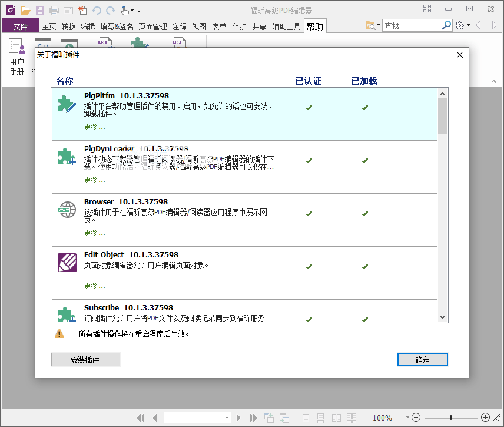The width and height of the screenshot is (504, 427).
Task: Expand the page number combo box
Action: tap(227, 418)
